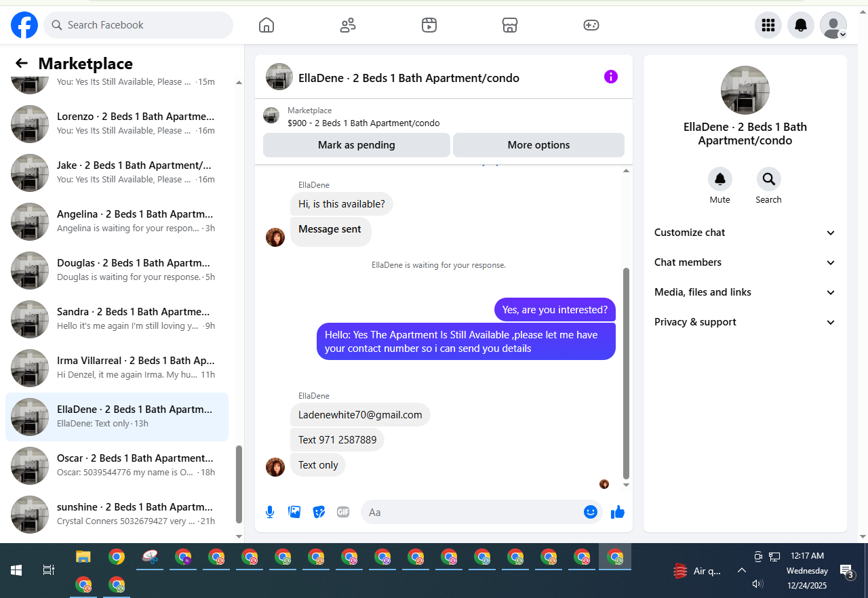Open notifications bell in top bar
The image size is (868, 598).
click(x=801, y=25)
